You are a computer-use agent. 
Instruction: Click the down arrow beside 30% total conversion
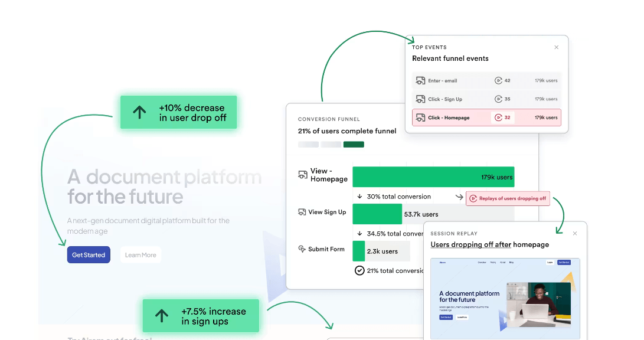[360, 197]
